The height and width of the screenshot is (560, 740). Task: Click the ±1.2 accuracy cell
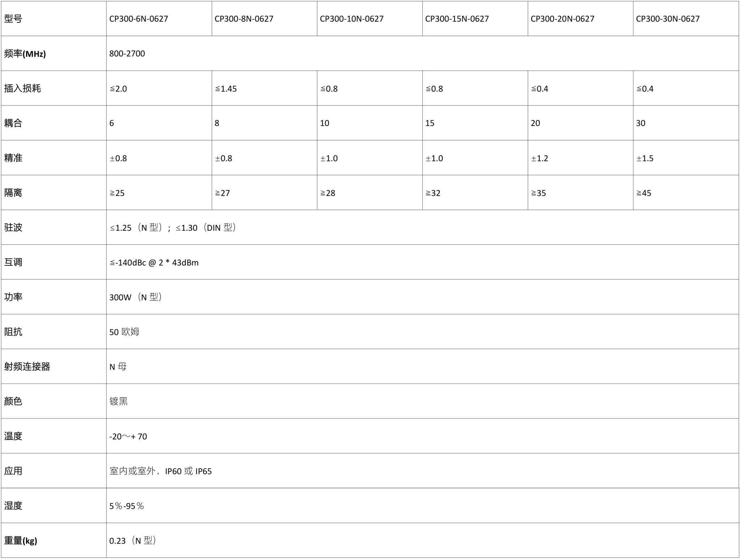(x=581, y=158)
